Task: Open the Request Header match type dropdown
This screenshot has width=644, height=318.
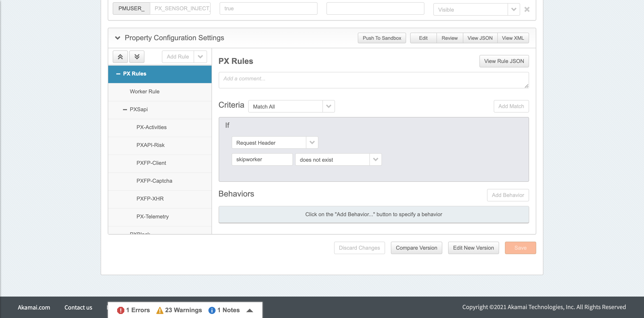Action: tap(312, 142)
